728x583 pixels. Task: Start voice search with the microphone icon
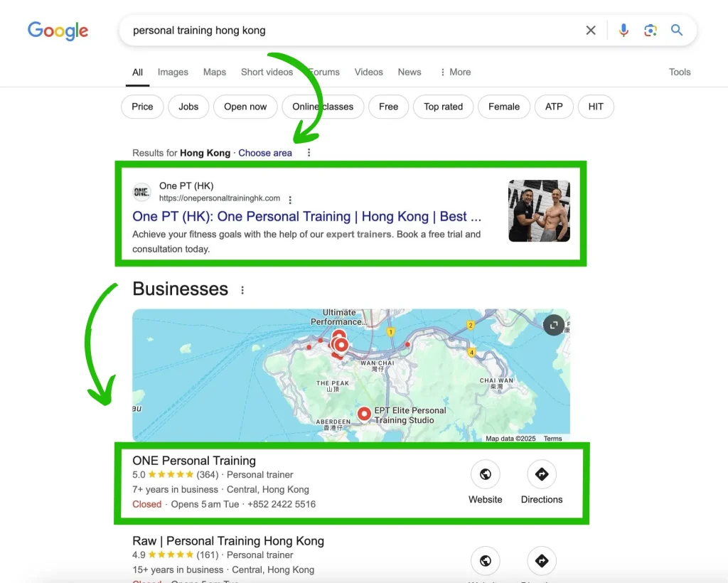(623, 30)
